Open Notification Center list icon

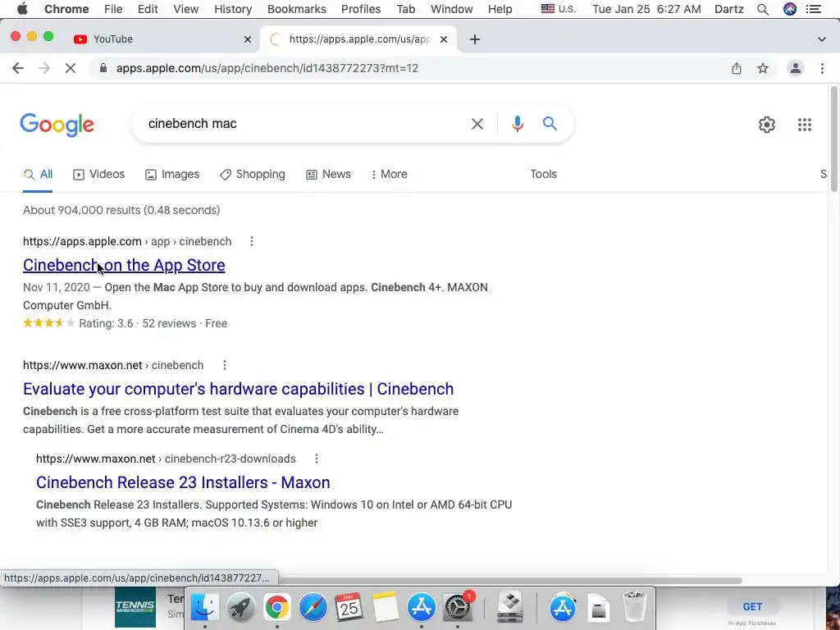(813, 9)
